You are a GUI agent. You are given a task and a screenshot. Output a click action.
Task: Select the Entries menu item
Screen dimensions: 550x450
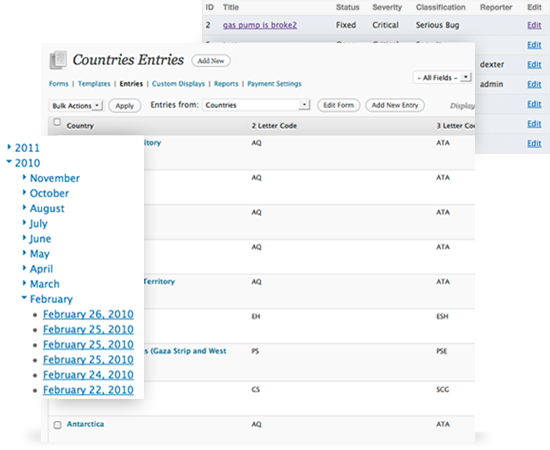(x=131, y=83)
